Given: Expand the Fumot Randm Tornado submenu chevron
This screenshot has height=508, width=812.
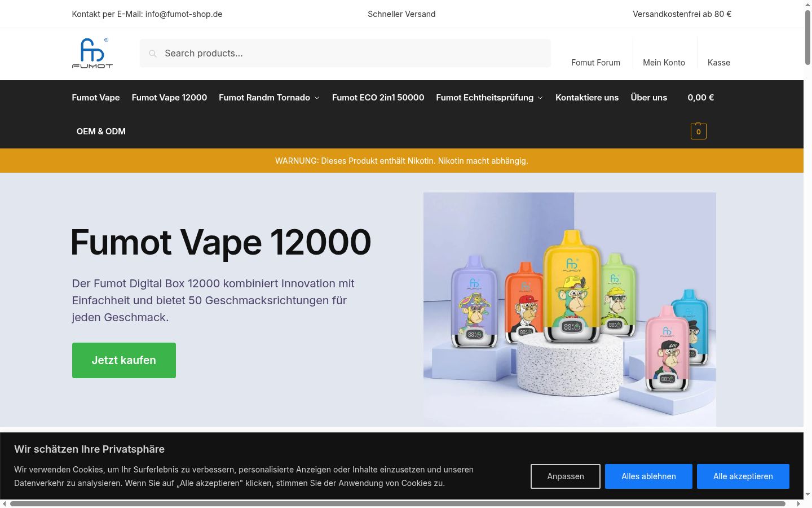Looking at the screenshot, I should tap(317, 98).
